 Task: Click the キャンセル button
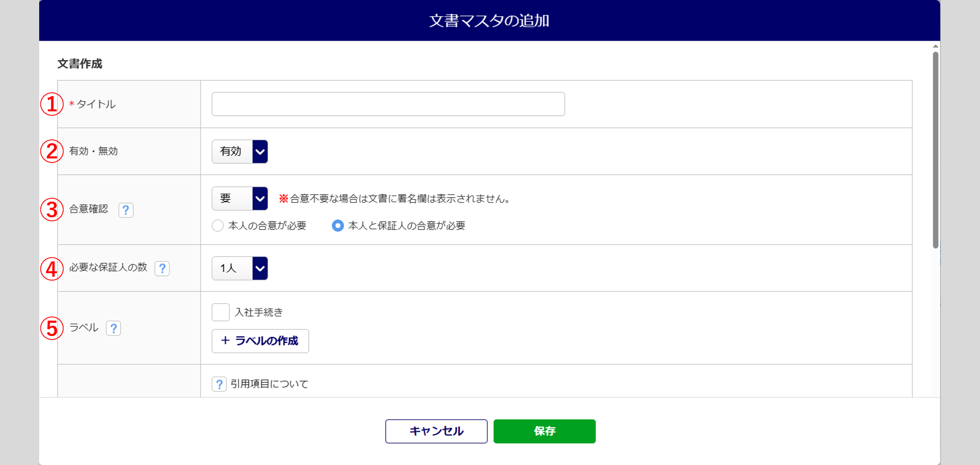click(436, 431)
